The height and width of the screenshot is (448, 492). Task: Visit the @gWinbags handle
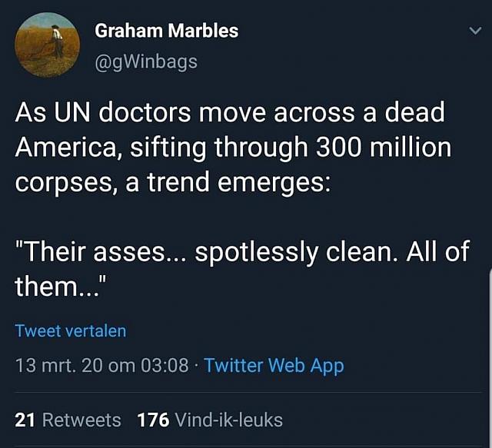point(146,61)
